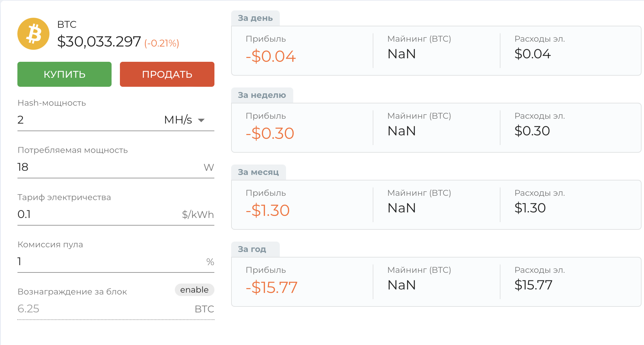The image size is (644, 345).
Task: Click the weekly mining NaN value
Action: (x=401, y=131)
